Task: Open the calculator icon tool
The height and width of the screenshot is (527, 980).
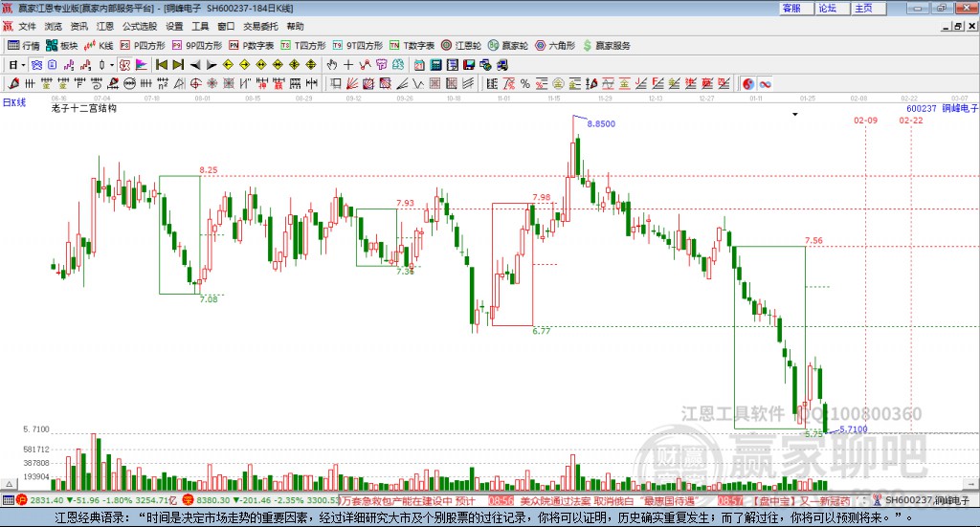Action: (x=436, y=65)
